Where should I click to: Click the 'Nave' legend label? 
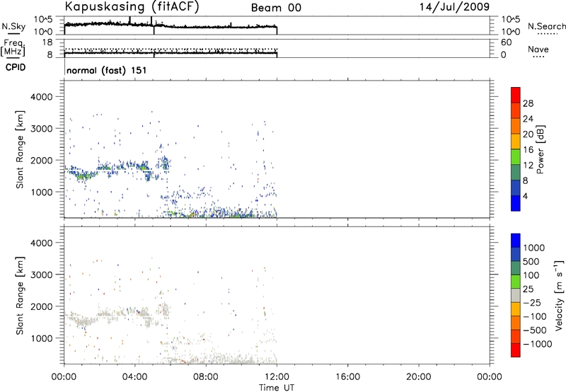click(x=538, y=50)
